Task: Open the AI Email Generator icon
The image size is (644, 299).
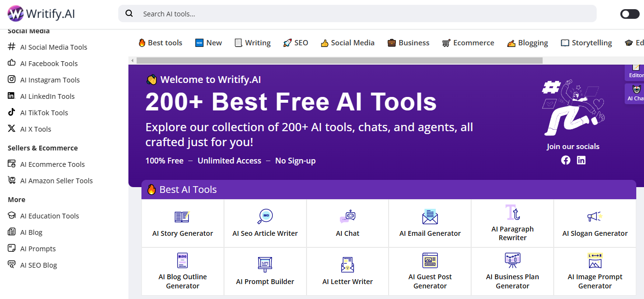Action: pos(430,217)
